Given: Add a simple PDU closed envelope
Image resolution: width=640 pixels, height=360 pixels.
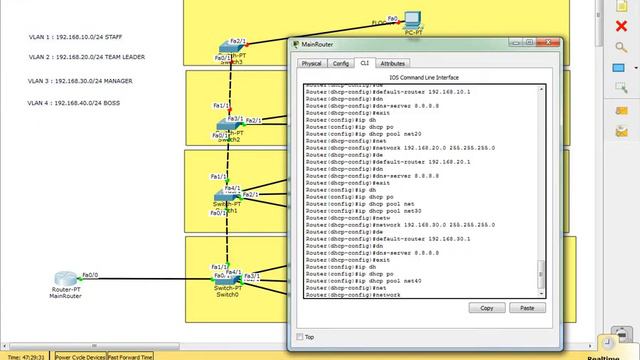Looking at the screenshot, I should tap(621, 111).
